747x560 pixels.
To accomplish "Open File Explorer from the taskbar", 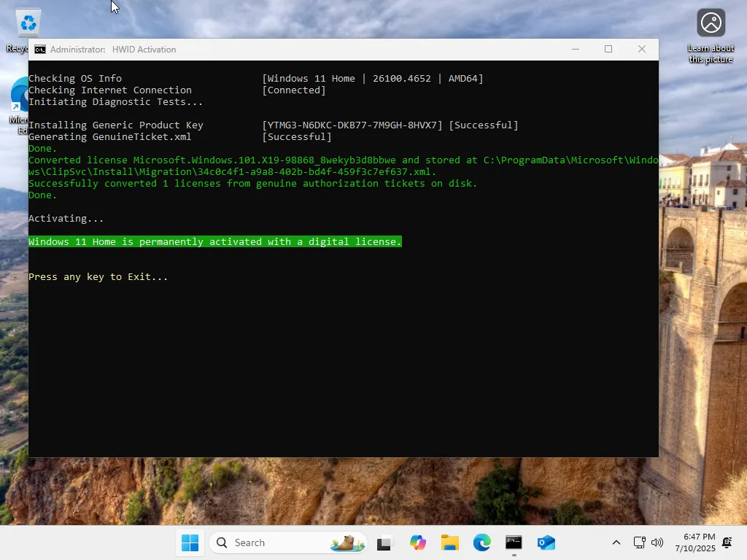I will (x=449, y=542).
